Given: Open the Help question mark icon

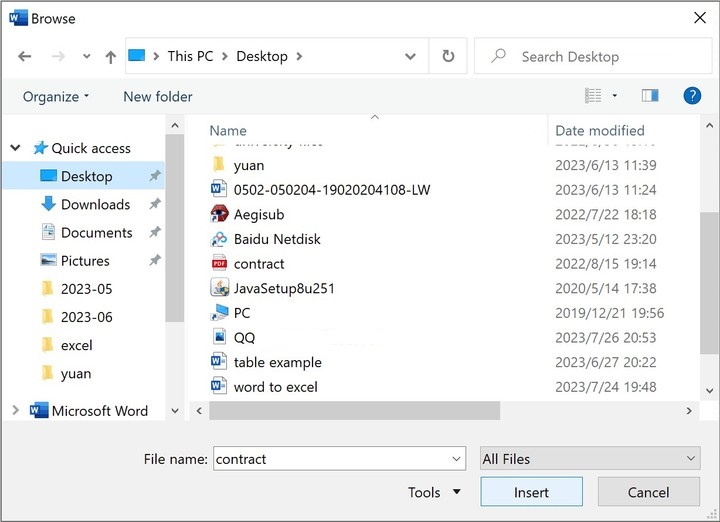Looking at the screenshot, I should [691, 96].
